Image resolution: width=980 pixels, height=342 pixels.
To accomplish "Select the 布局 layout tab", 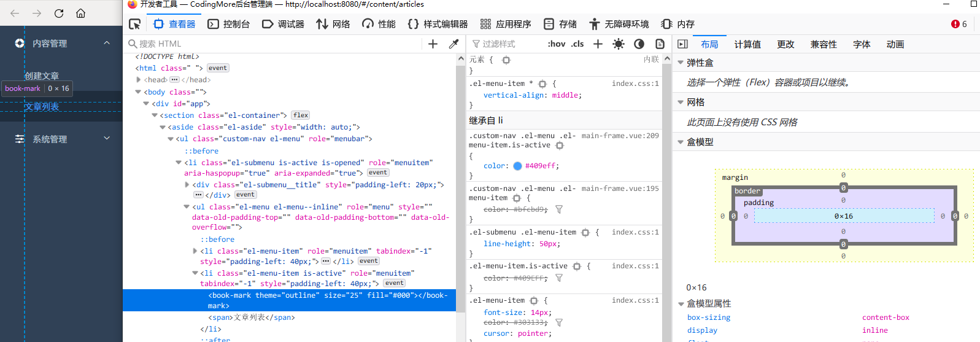I will (x=709, y=44).
